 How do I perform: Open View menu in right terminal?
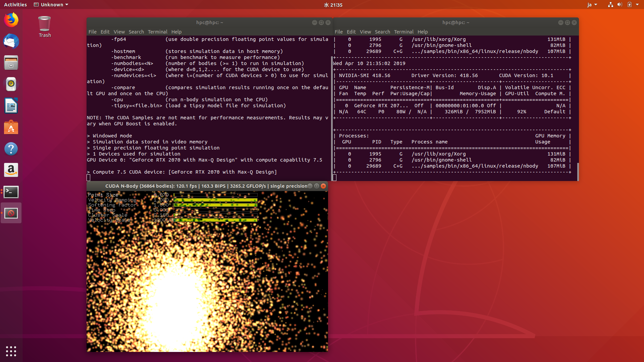click(x=365, y=32)
